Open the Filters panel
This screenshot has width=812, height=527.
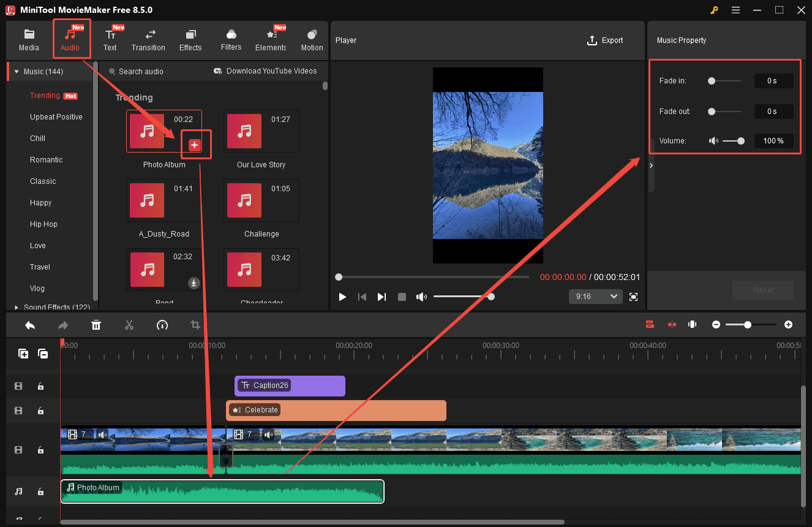tap(231, 39)
